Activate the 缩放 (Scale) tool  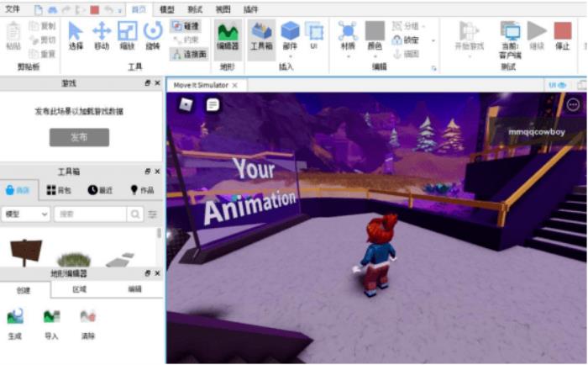pos(127,35)
